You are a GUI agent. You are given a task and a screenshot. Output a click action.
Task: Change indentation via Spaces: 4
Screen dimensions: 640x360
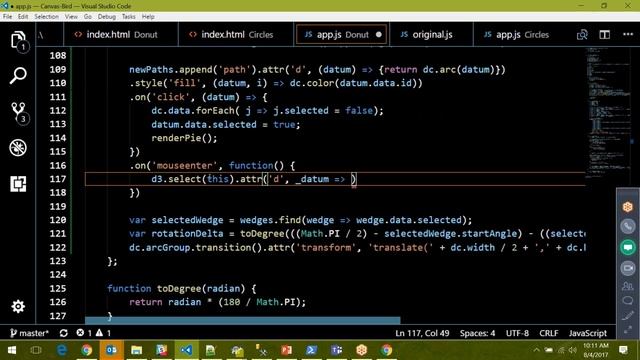(x=477, y=333)
